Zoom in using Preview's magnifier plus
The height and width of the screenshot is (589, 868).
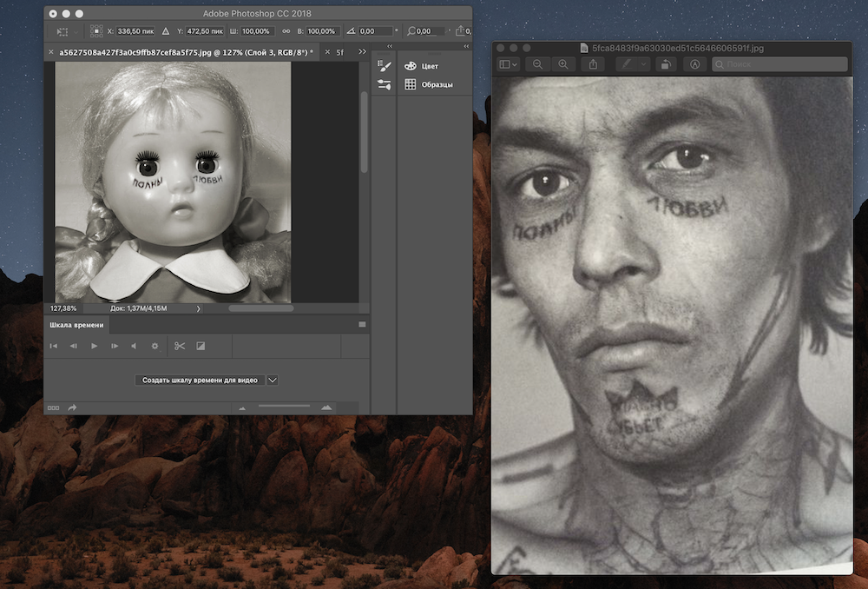(x=563, y=64)
